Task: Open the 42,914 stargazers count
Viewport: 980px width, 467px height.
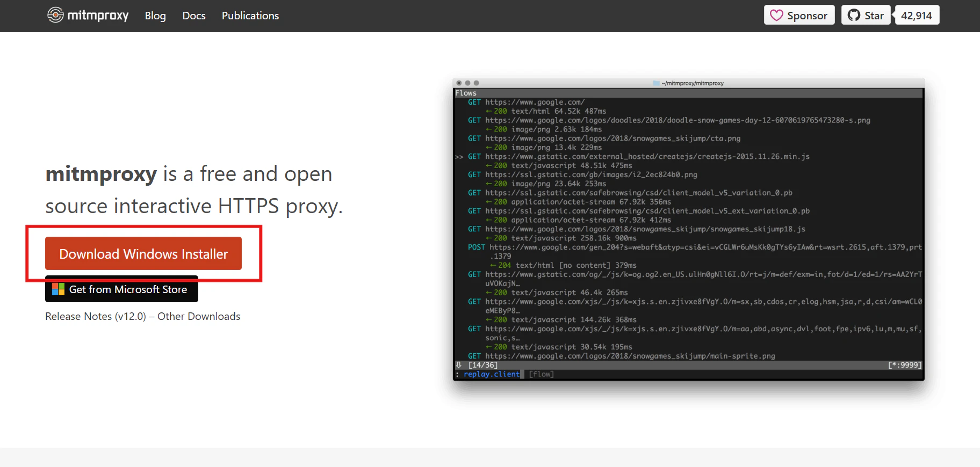Action: coord(917,15)
